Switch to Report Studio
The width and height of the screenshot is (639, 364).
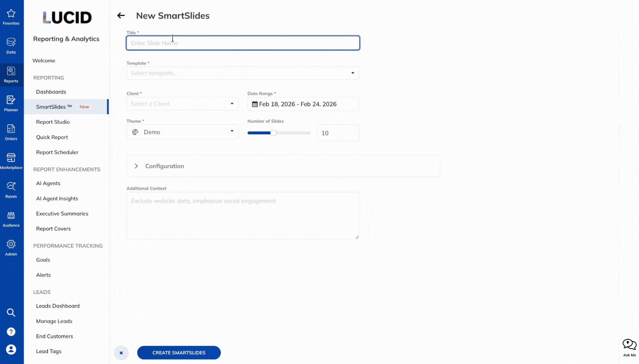coord(53,122)
